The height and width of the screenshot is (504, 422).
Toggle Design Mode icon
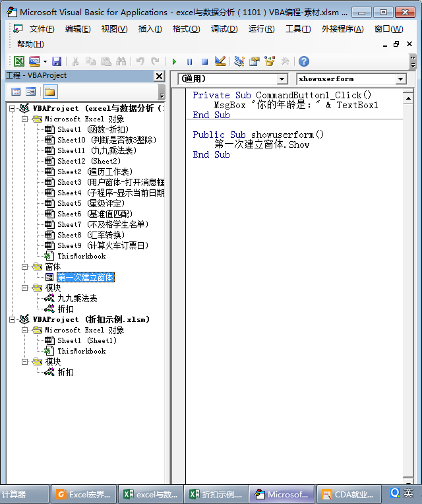220,61
